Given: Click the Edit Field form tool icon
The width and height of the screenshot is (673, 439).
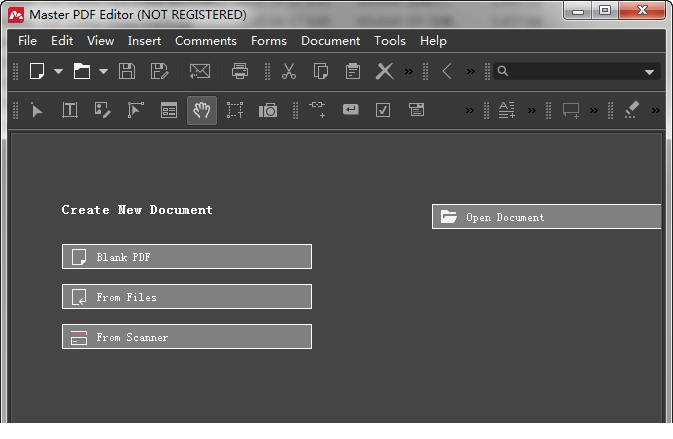Looking at the screenshot, I should tap(351, 109).
